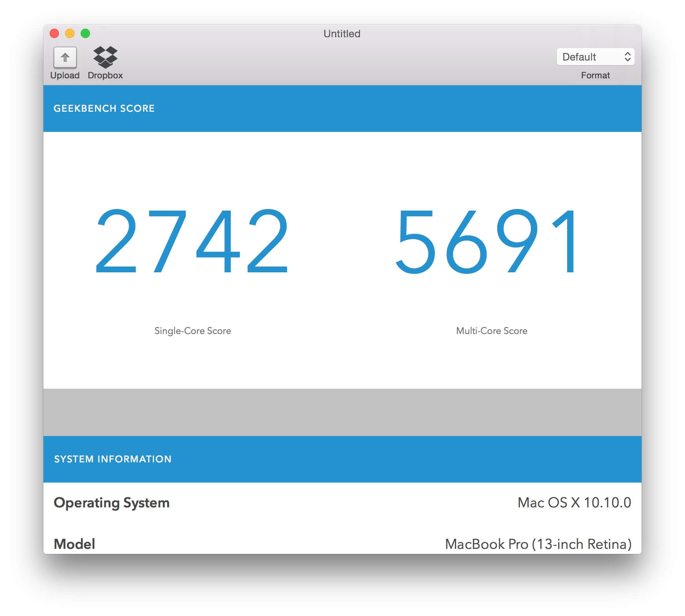Open the Default format dropdown
The height and width of the screenshot is (616, 685).
tap(595, 57)
